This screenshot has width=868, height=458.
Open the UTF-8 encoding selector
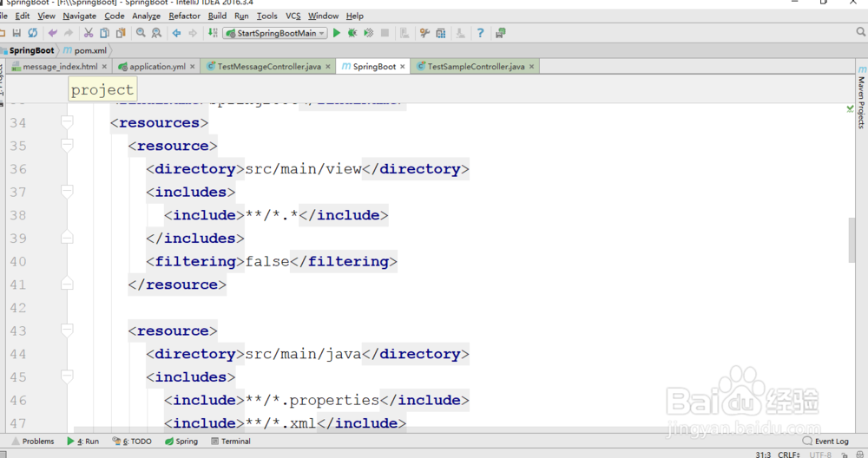(x=820, y=455)
